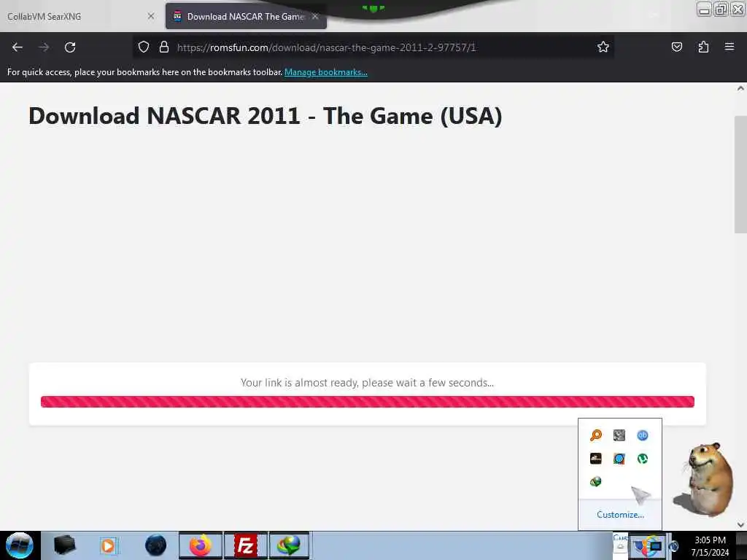Open tracking protection shield in address bar
Screen dimensions: 747x560
(x=144, y=47)
